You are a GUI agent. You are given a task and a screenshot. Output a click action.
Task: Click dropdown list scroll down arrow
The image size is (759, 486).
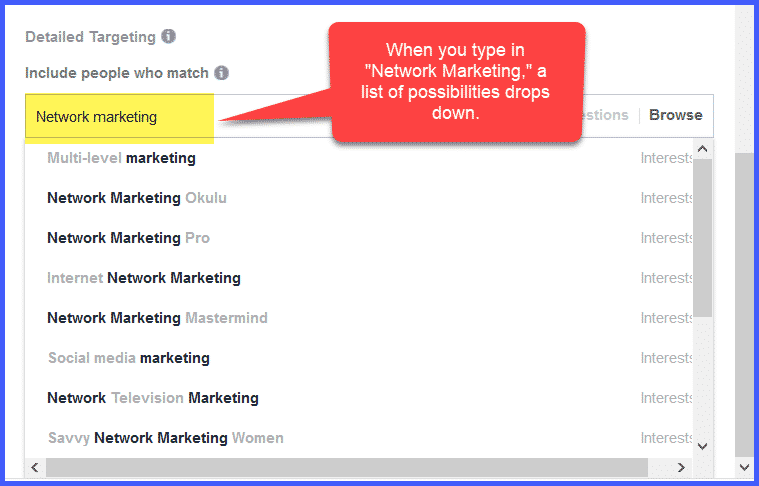pos(702,446)
